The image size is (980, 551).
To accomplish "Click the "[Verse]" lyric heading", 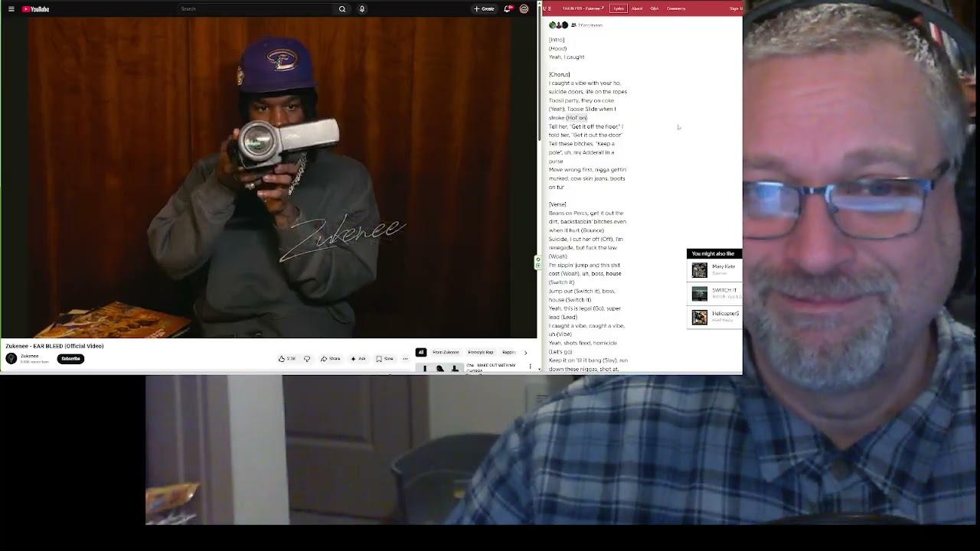I will (557, 204).
